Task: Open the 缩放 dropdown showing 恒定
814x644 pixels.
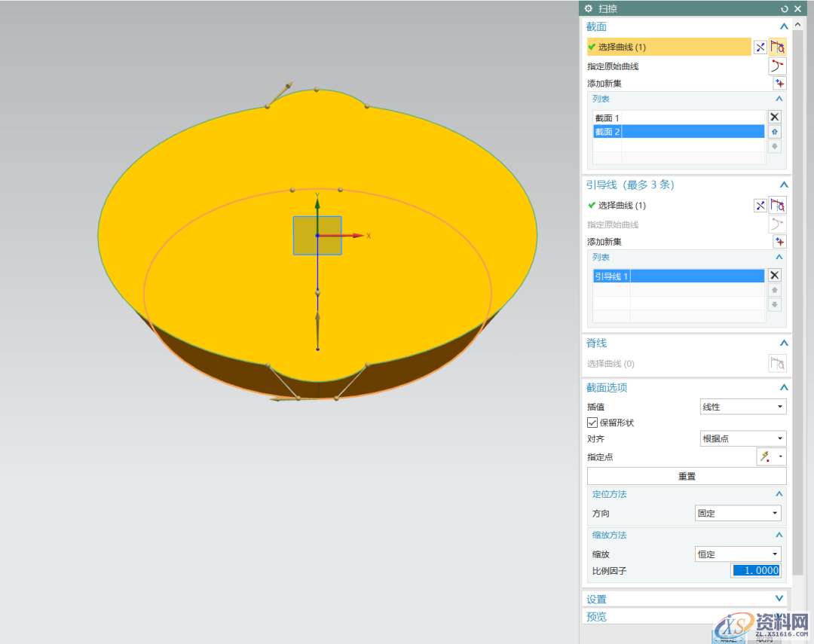Action: 738,554
